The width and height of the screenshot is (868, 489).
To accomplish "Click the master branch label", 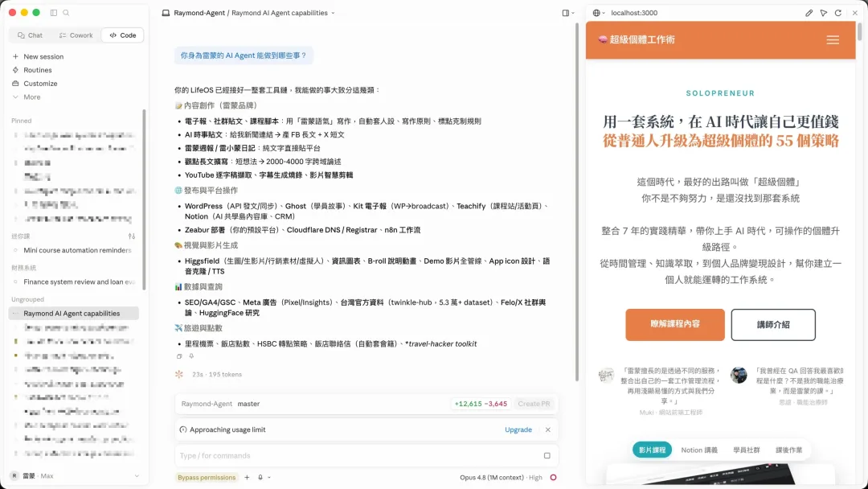I will pos(248,404).
